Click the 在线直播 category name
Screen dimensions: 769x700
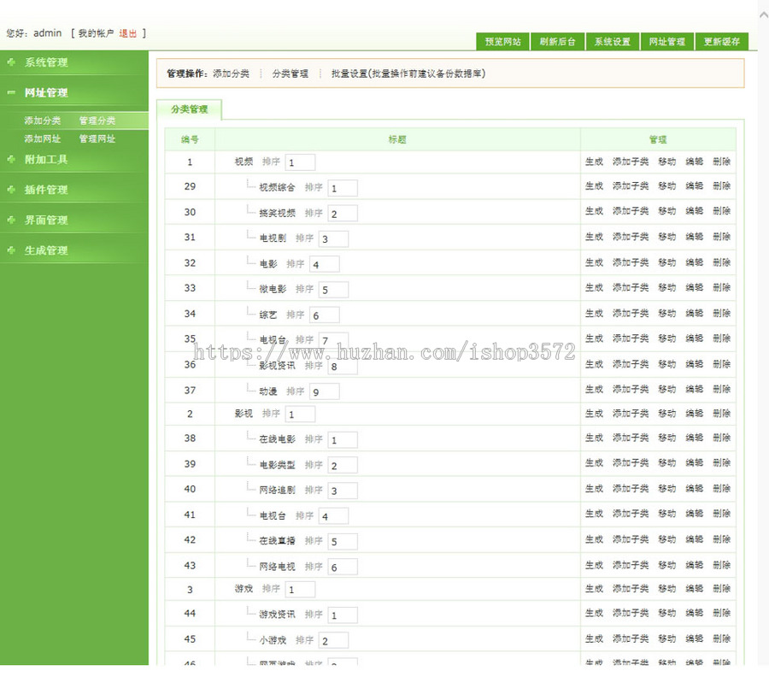click(x=277, y=540)
